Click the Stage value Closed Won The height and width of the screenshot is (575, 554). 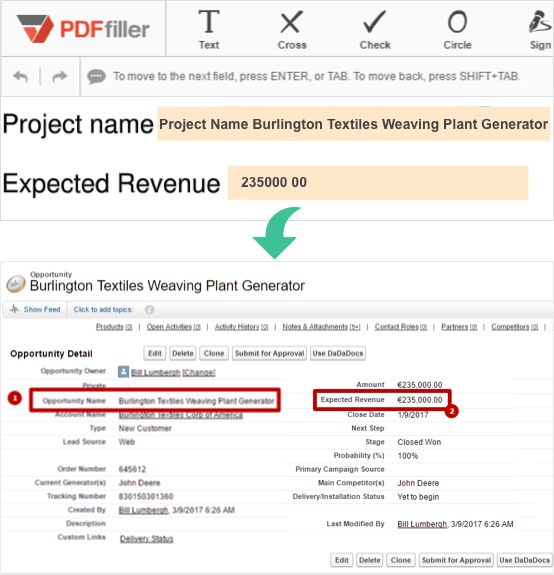[419, 442]
